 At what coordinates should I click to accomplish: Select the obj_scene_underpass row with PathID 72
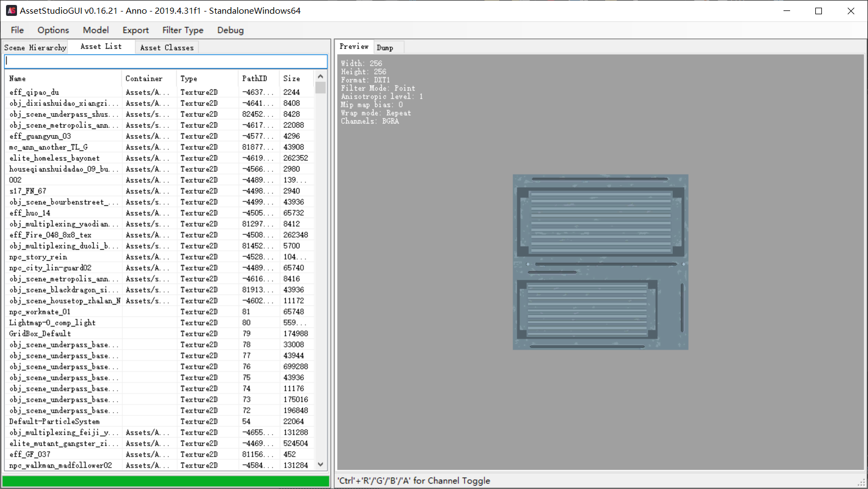[159, 411]
